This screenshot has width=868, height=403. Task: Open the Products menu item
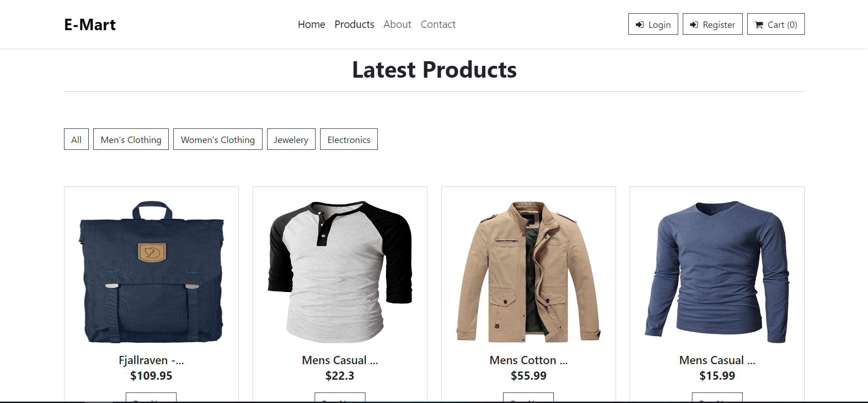[x=354, y=24]
